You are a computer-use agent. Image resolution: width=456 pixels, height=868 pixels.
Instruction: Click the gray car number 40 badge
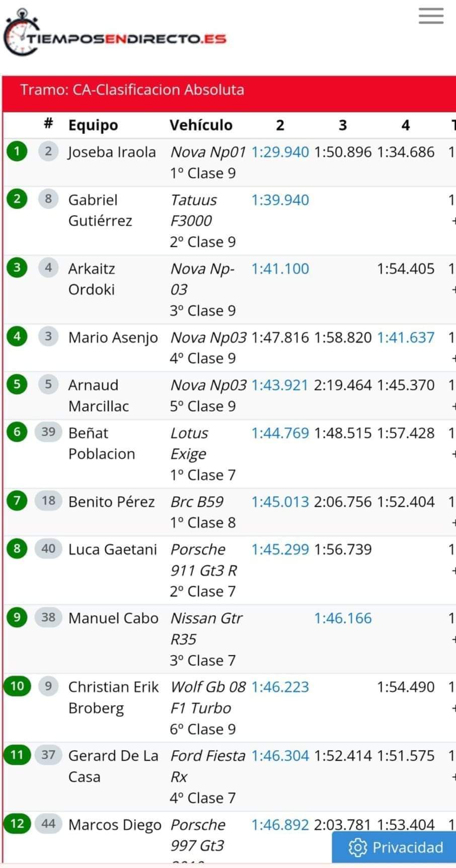pos(48,549)
